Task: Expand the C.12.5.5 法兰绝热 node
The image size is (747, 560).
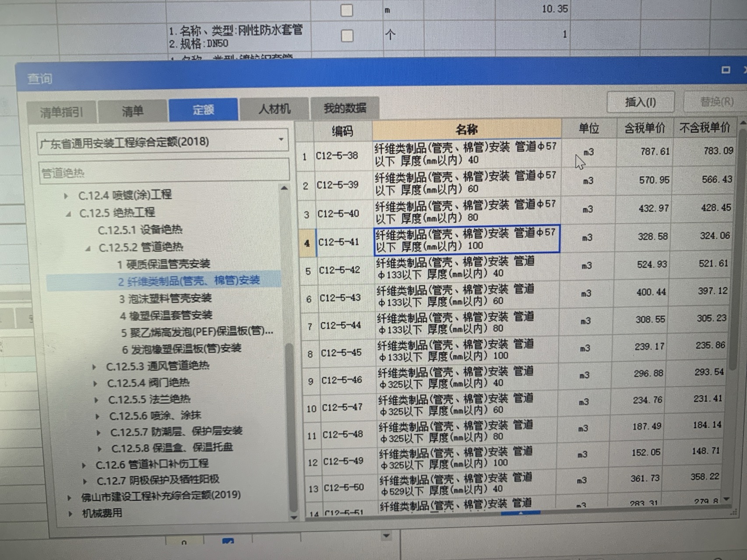Action: 97,400
